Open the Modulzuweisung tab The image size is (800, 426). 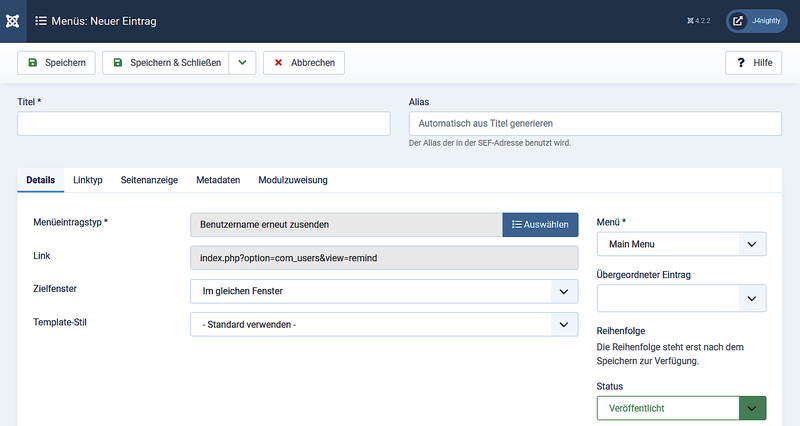pyautogui.click(x=293, y=180)
